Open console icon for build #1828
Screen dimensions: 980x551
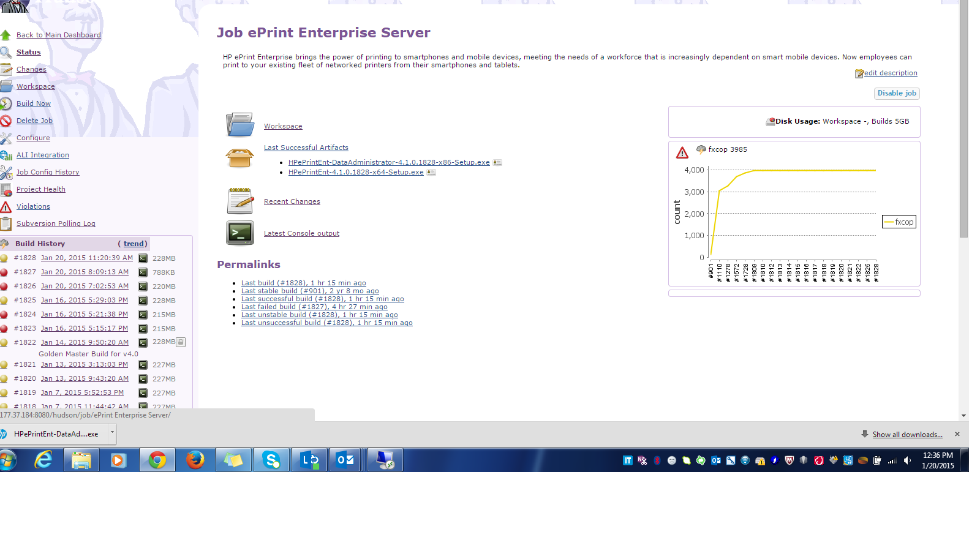click(x=143, y=258)
